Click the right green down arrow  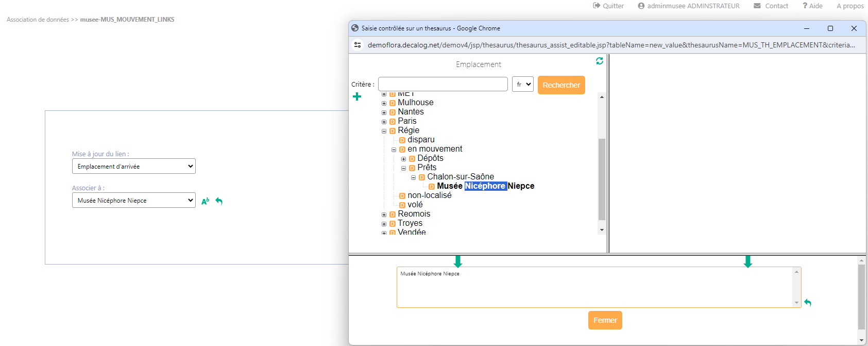click(x=748, y=261)
